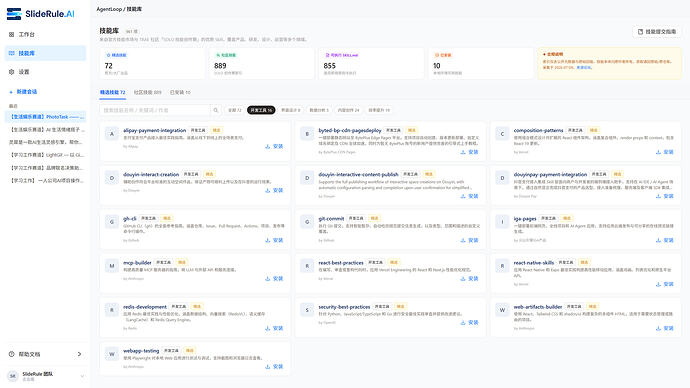690x388 pixels.
Task: Click the security-best-practices letter avatar
Action: (307, 310)
